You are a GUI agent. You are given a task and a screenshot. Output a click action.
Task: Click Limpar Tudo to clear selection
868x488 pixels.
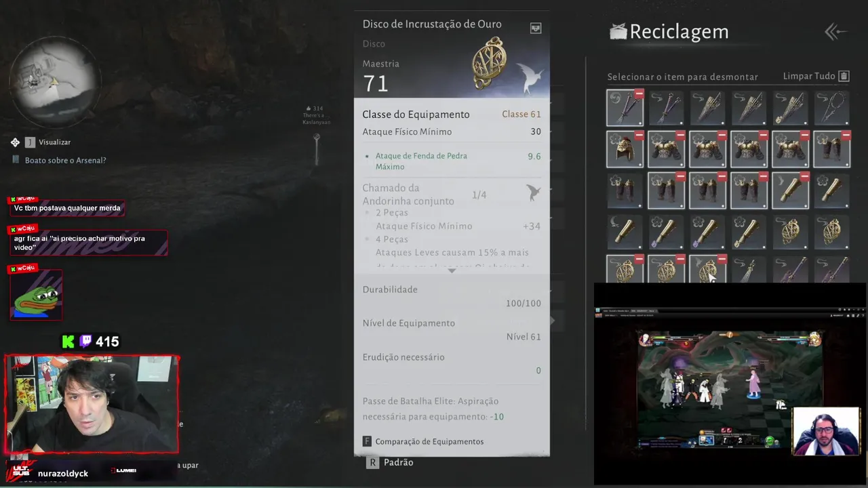[x=809, y=76]
